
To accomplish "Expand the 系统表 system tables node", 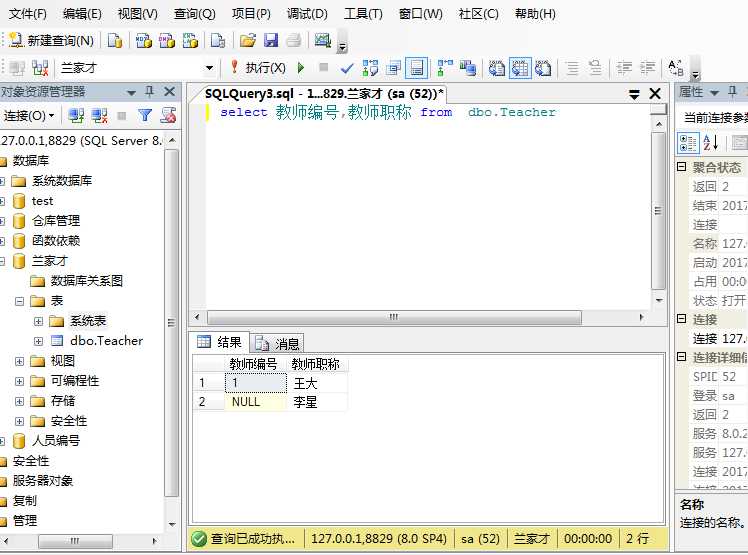I will point(39,321).
